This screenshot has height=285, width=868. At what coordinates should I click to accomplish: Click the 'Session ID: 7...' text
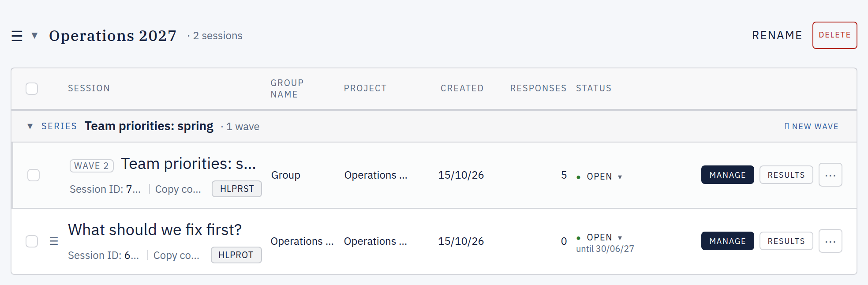105,189
